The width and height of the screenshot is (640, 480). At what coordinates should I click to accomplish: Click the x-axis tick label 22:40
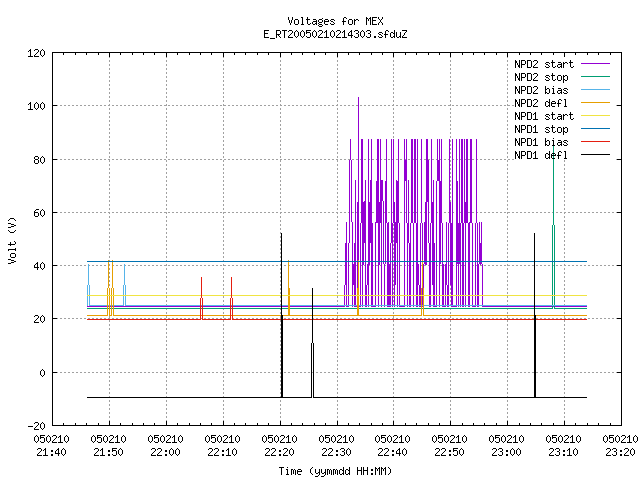393,453
